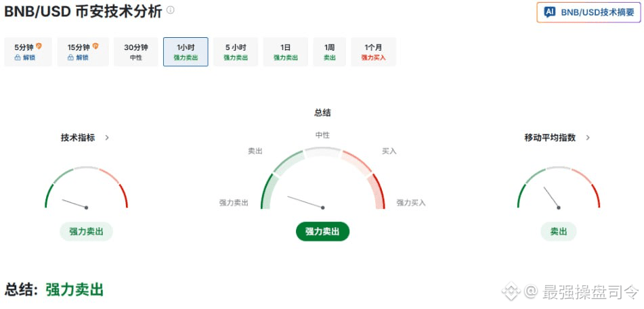Image resolution: width=644 pixels, height=309 pixels.
Task: Click the 强力卖出 label left of center gauge
Action: pyautogui.click(x=234, y=203)
